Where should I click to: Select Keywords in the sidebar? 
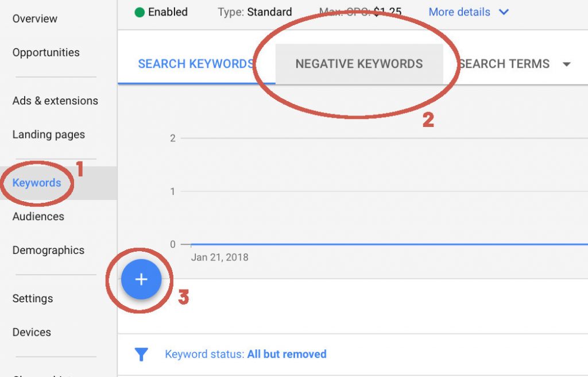point(37,183)
